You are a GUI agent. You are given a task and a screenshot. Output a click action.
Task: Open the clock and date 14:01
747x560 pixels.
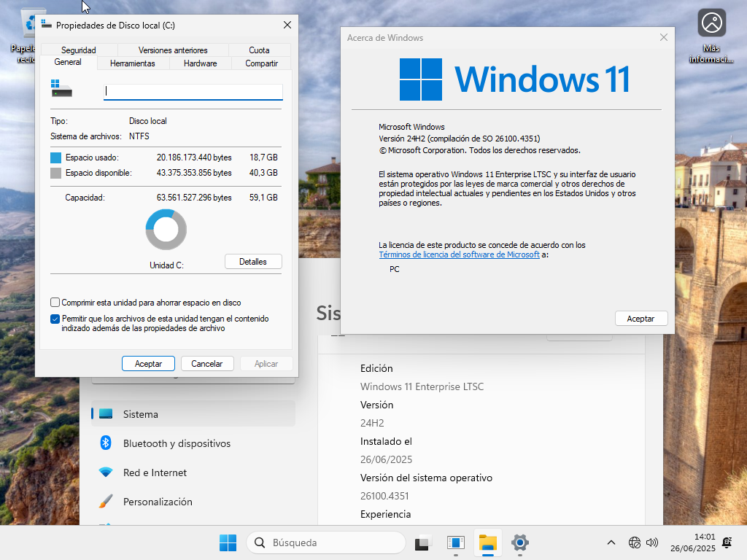693,542
